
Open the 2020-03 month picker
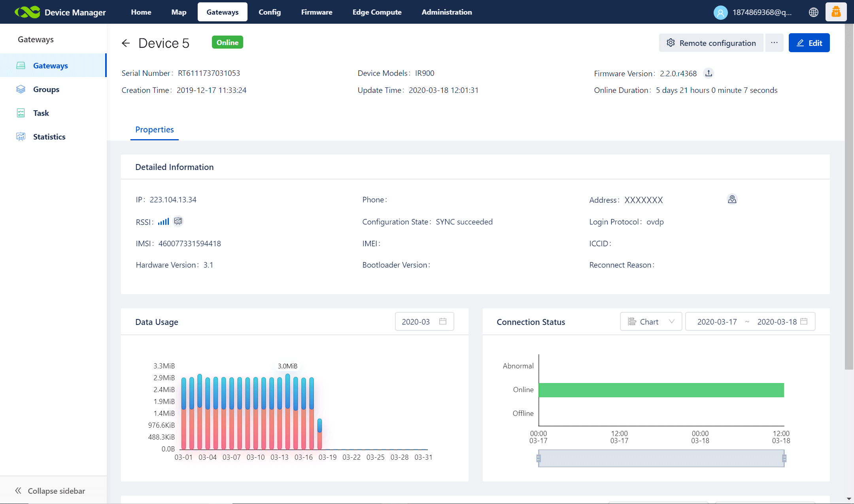point(424,322)
